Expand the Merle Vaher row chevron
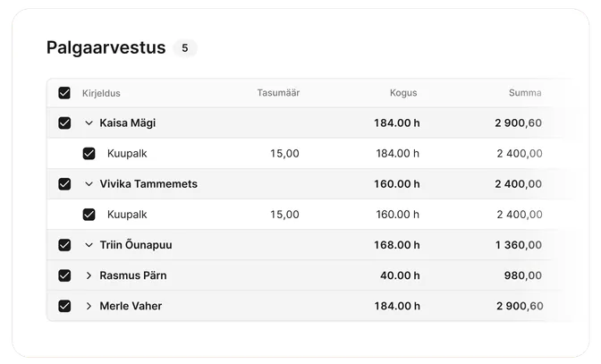The width and height of the screenshot is (601, 364). pos(89,306)
